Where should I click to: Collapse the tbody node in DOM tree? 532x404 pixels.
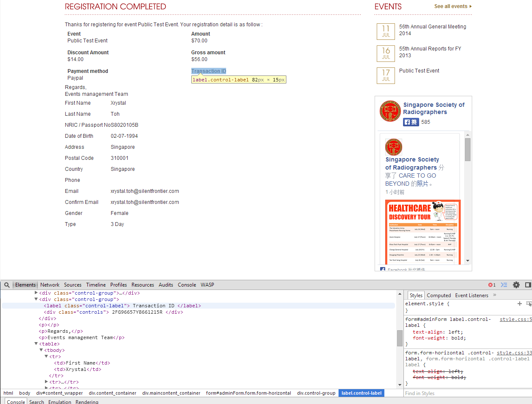coord(41,350)
